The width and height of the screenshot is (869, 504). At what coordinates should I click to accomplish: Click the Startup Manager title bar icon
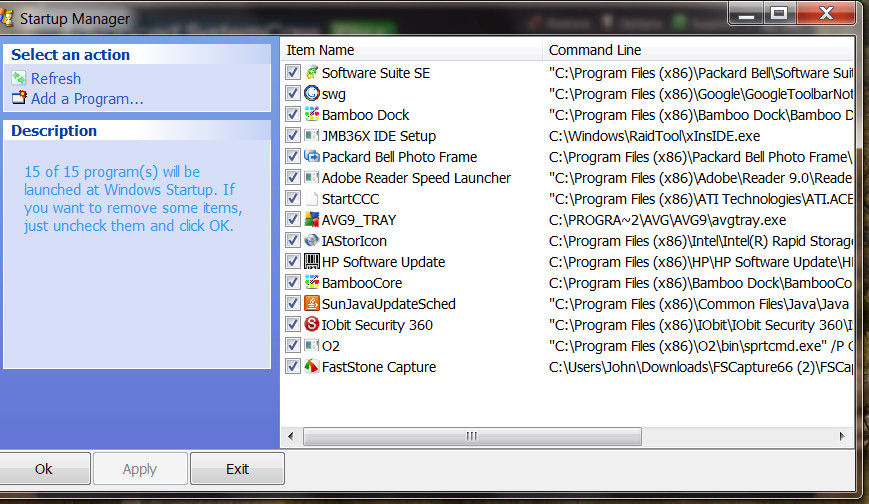[x=7, y=18]
